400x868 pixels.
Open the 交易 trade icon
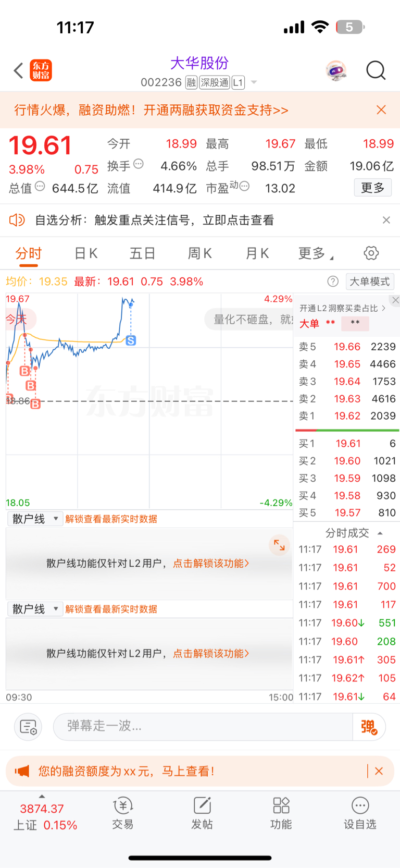[123, 813]
